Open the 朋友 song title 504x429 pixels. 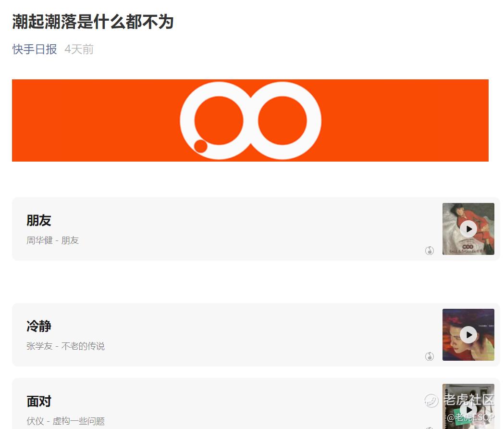coord(39,220)
